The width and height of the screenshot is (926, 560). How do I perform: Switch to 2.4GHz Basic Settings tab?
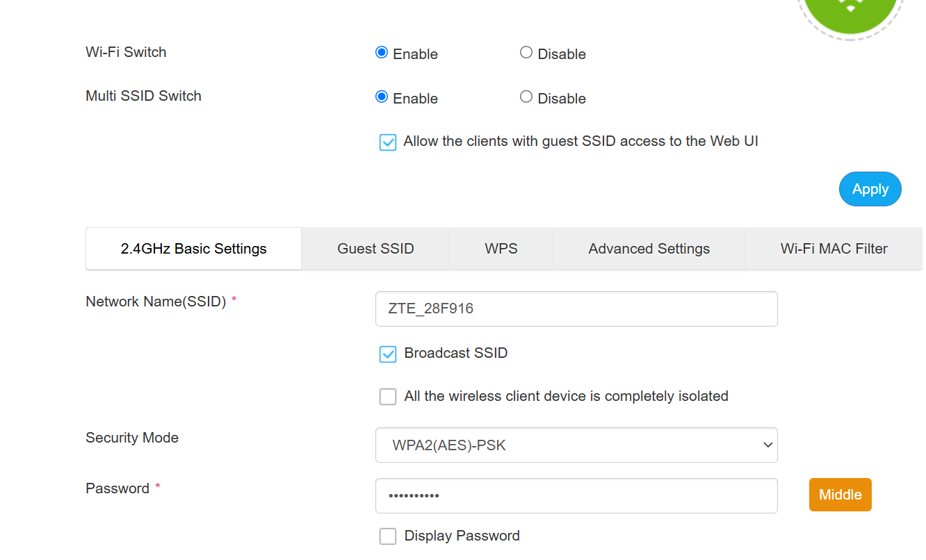[x=193, y=249]
